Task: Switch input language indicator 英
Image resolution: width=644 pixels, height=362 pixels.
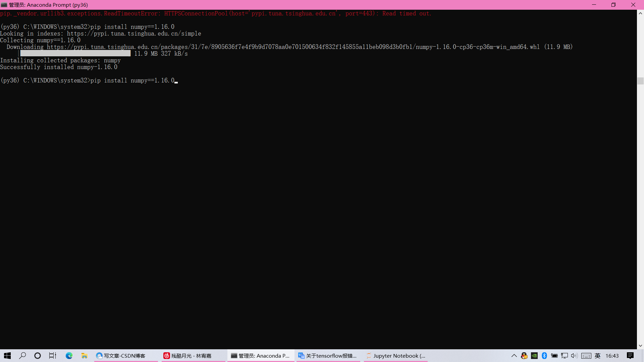Action: click(x=598, y=356)
